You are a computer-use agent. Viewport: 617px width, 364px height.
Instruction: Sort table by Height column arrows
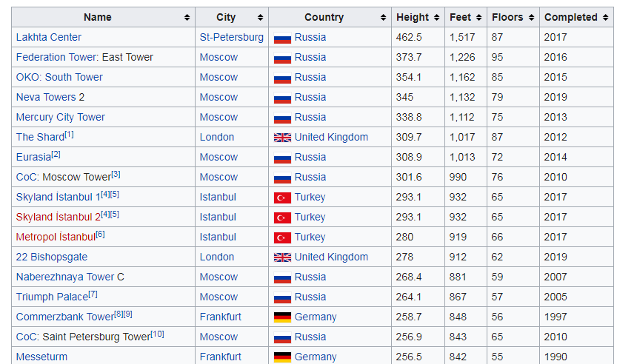[436, 17]
